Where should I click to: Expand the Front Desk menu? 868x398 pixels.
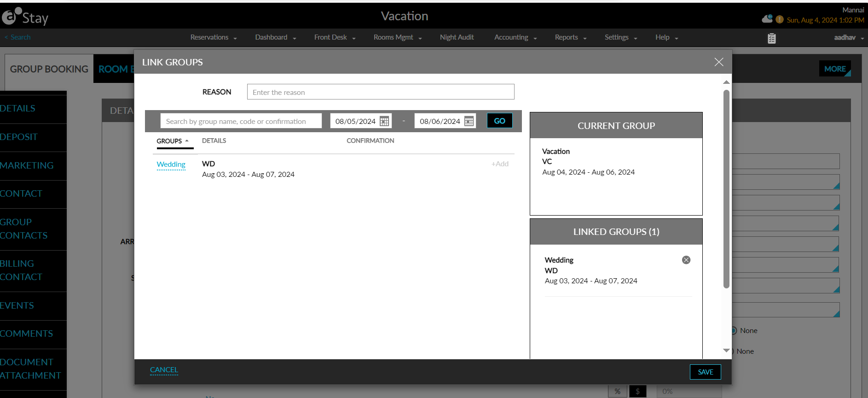pyautogui.click(x=335, y=37)
